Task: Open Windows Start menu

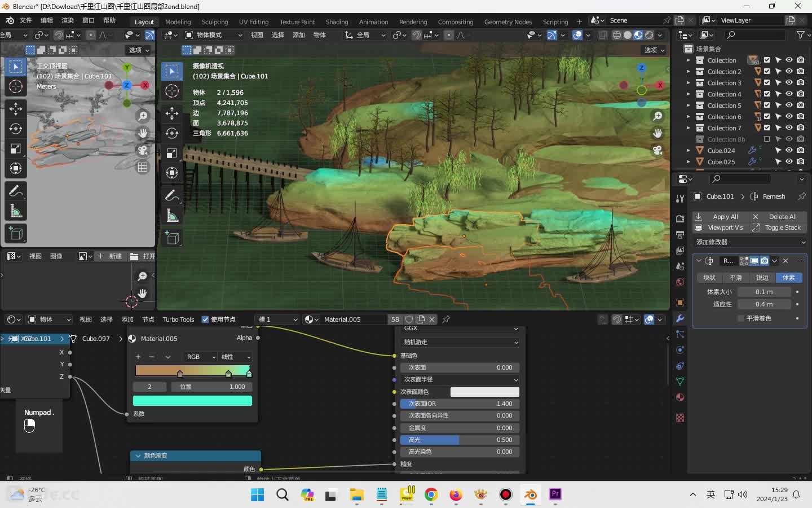Action: pyautogui.click(x=258, y=494)
